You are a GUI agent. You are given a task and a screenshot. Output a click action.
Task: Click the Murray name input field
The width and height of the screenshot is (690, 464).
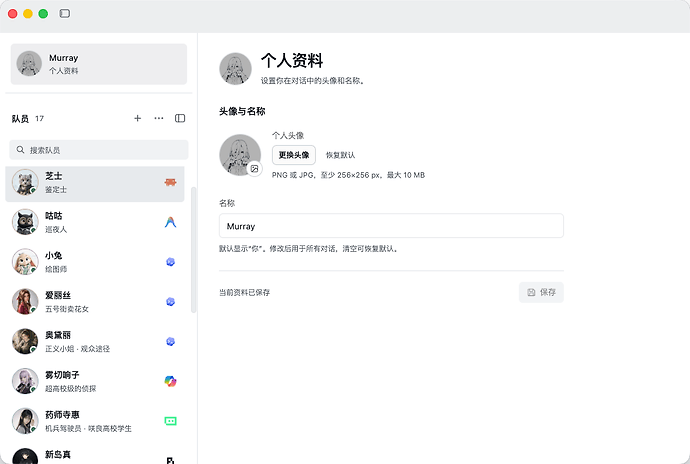pos(391,226)
